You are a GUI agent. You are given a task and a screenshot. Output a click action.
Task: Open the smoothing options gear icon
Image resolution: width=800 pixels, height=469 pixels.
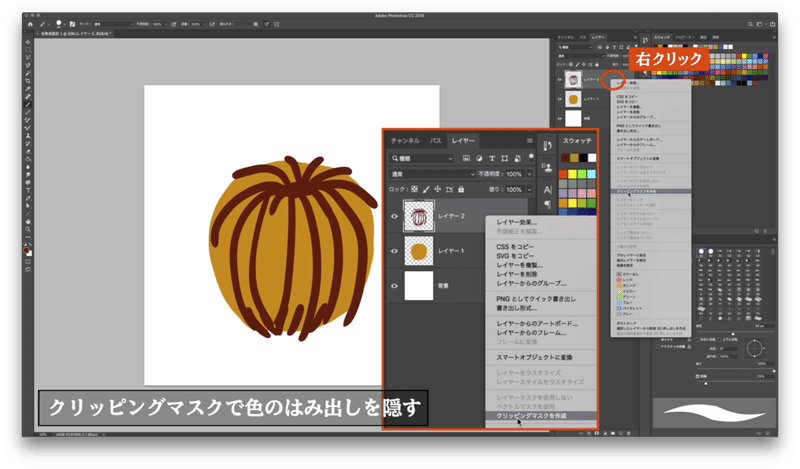pyautogui.click(x=256, y=24)
